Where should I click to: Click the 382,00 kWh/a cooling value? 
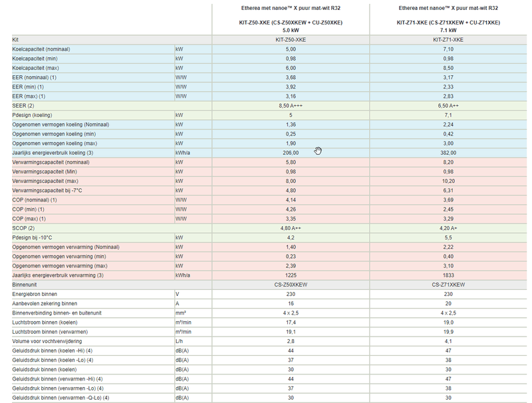click(448, 153)
